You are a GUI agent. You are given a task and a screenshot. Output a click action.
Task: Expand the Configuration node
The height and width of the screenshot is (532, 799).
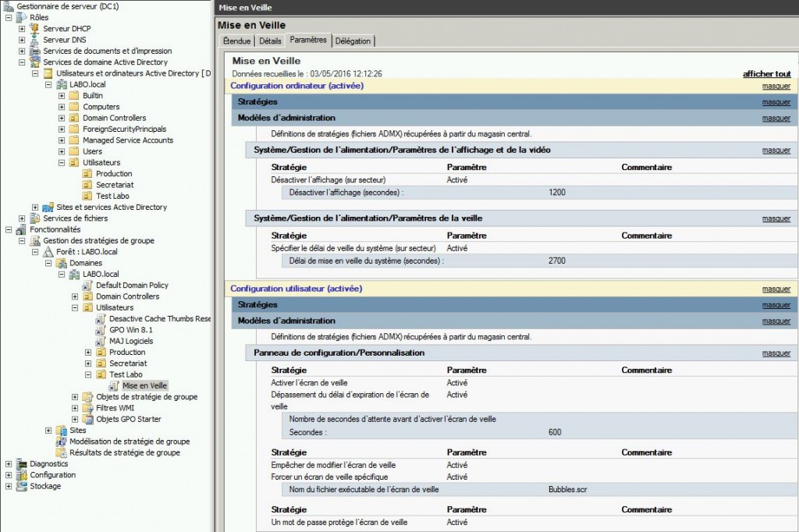tap(9, 475)
